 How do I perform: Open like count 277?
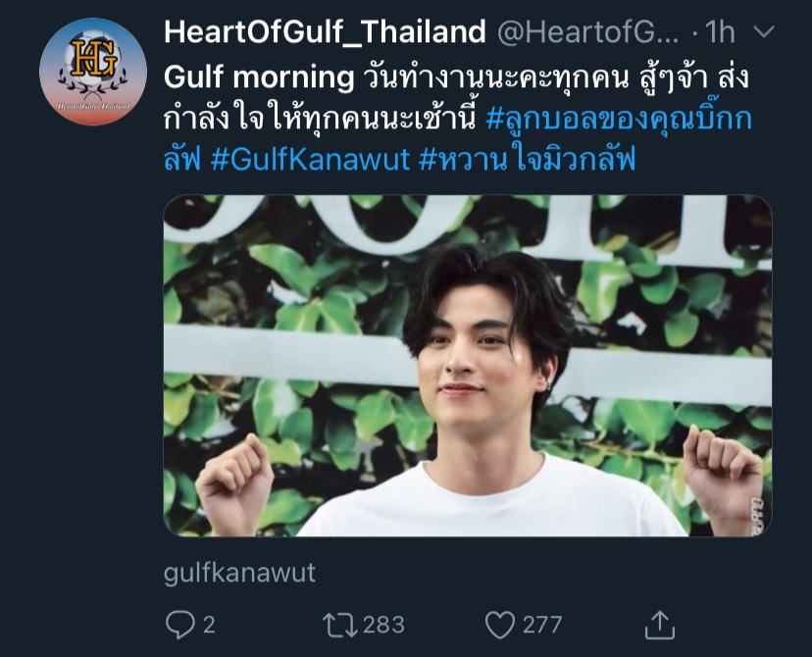pos(542,625)
